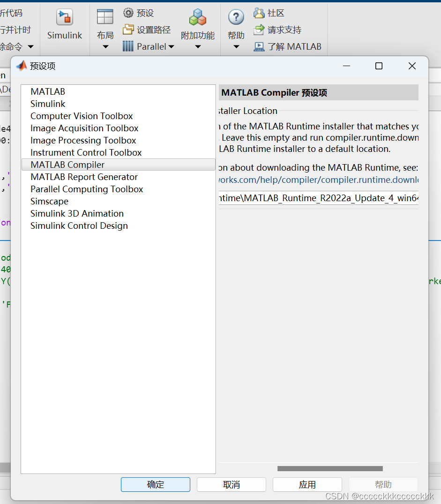
Task: Select Simscape in the preferences list
Action: click(x=49, y=201)
